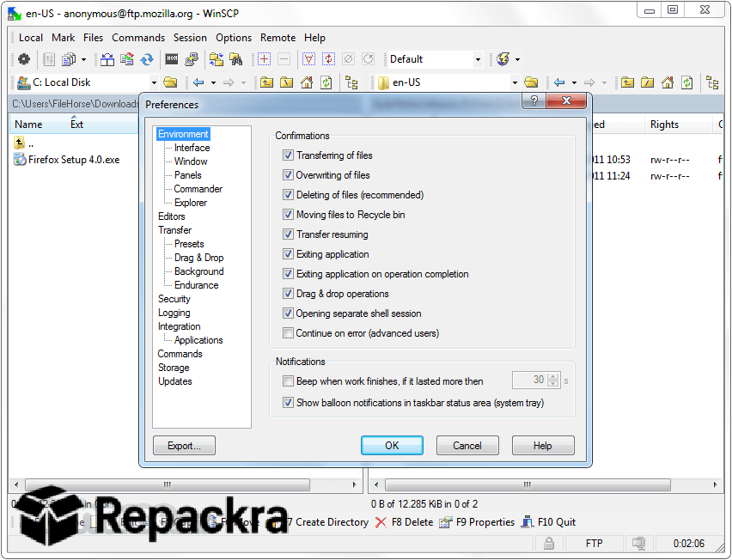Click the lock icon in status bar
Viewport: 732px width, 560px height.
click(x=549, y=543)
